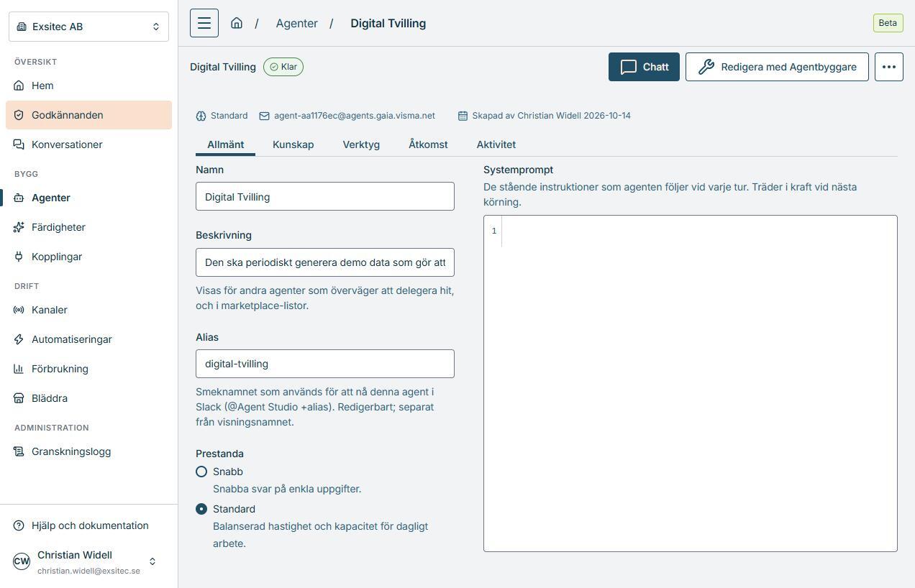Viewport: 915px width, 588px height.
Task: Go to home via breadcrumb house icon
Action: pos(237,23)
